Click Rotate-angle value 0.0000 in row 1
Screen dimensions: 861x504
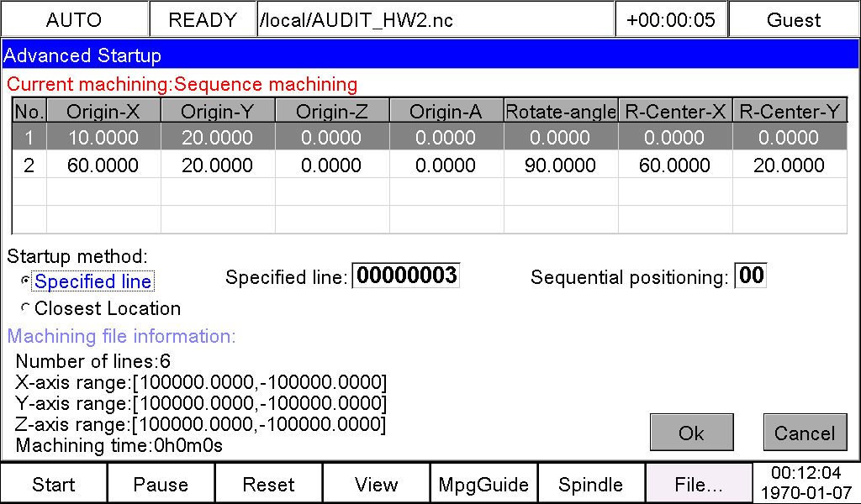click(560, 137)
